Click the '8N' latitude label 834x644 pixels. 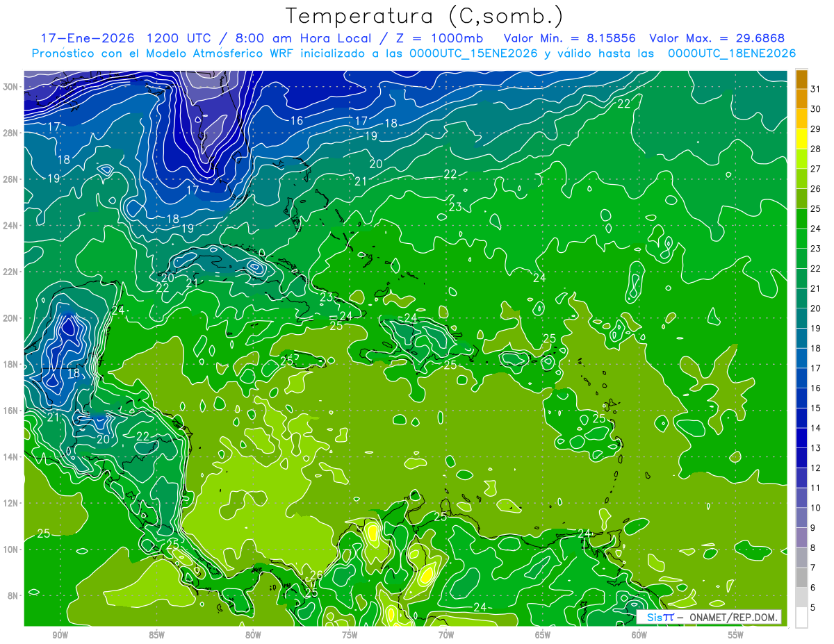point(14,595)
